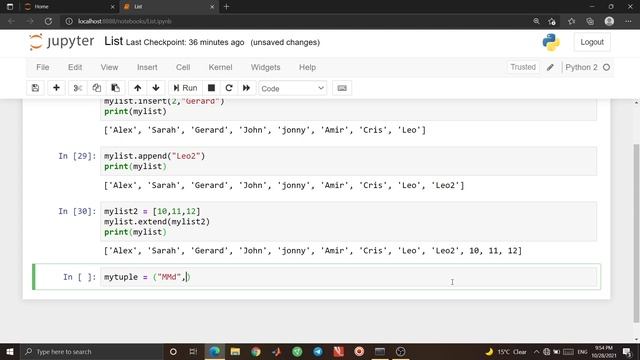Open a new browser tab

tap(227, 7)
